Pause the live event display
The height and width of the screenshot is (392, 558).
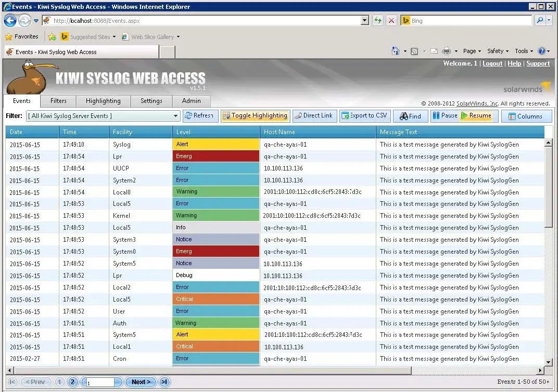(x=445, y=116)
